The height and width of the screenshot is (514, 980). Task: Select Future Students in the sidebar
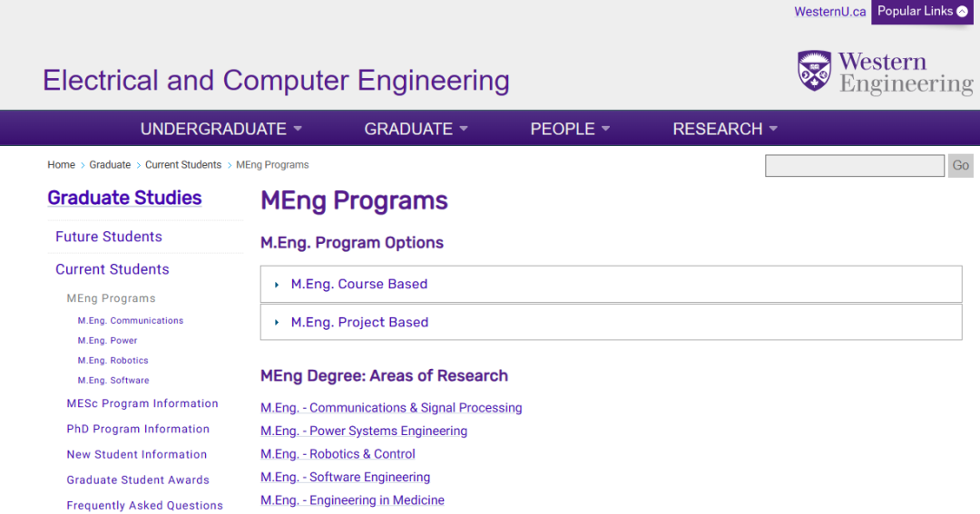coord(109,237)
